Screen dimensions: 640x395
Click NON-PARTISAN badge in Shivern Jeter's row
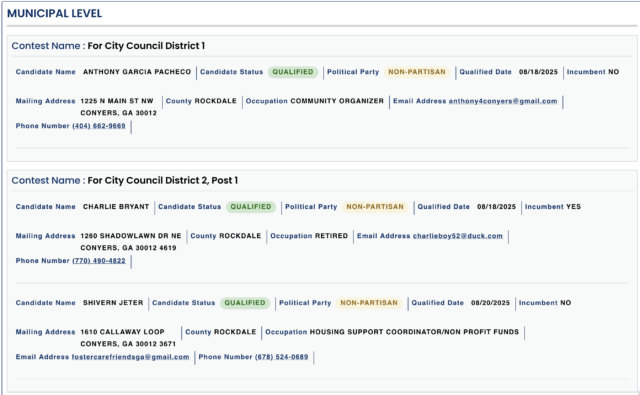coord(369,303)
